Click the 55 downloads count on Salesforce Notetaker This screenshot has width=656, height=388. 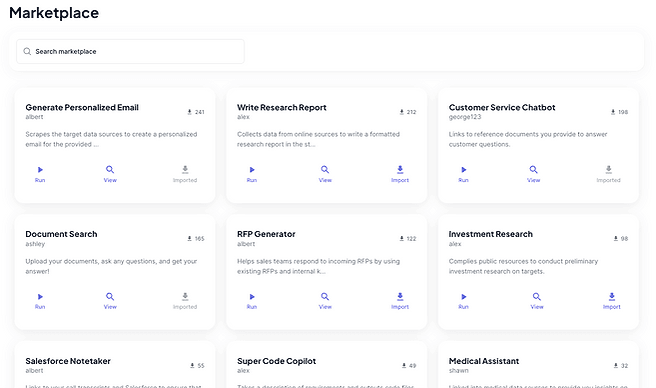click(x=197, y=365)
